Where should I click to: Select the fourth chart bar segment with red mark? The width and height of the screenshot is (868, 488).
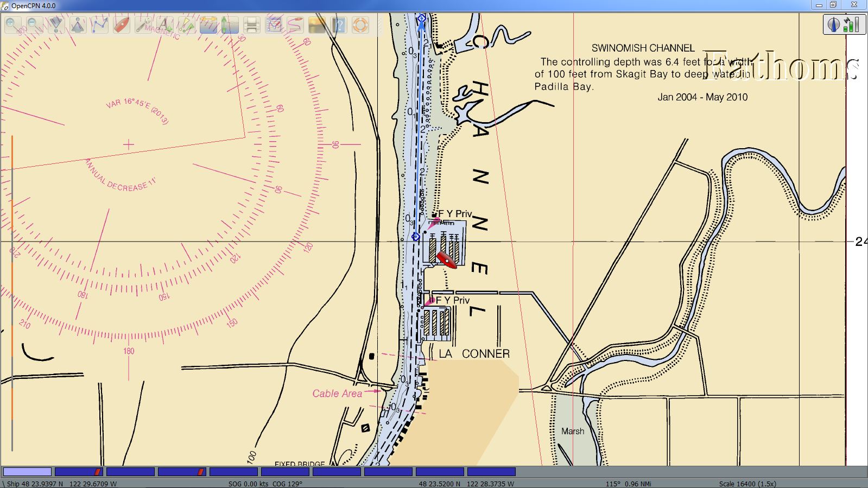(182, 472)
